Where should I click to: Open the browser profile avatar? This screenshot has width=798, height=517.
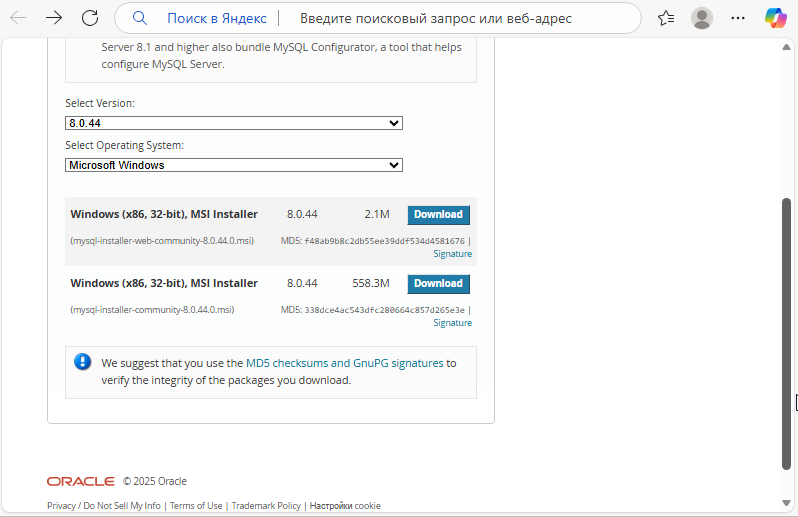[x=702, y=18]
